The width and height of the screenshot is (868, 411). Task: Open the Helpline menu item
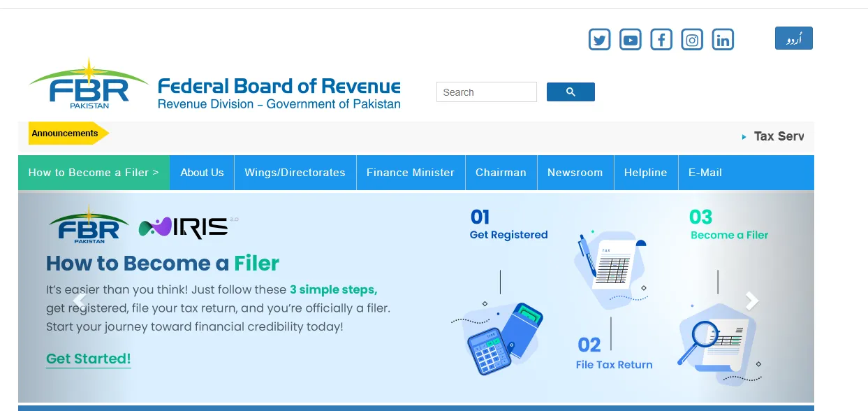click(x=645, y=173)
